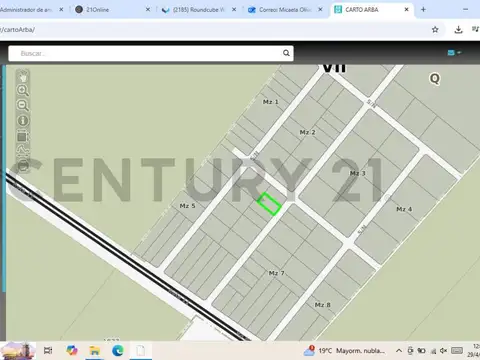The height and width of the screenshot is (360, 480).
Task: Open browser downloads icon
Action: click(458, 30)
